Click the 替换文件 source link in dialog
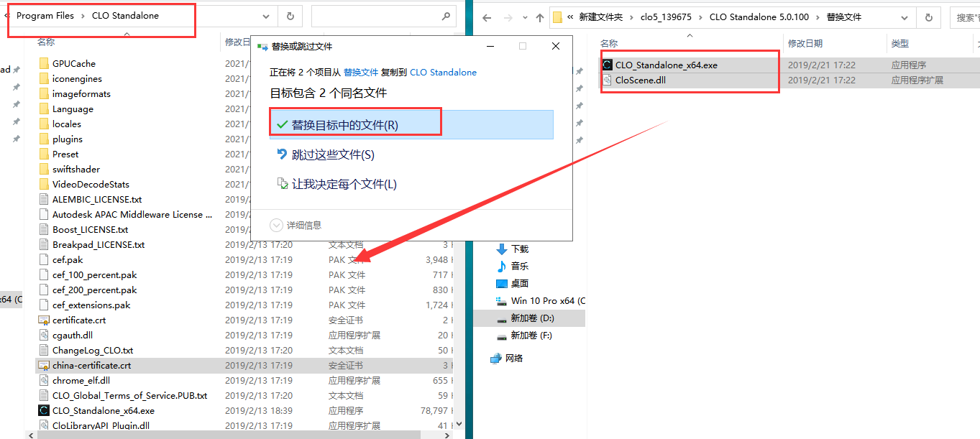The width and height of the screenshot is (980, 439). [361, 73]
